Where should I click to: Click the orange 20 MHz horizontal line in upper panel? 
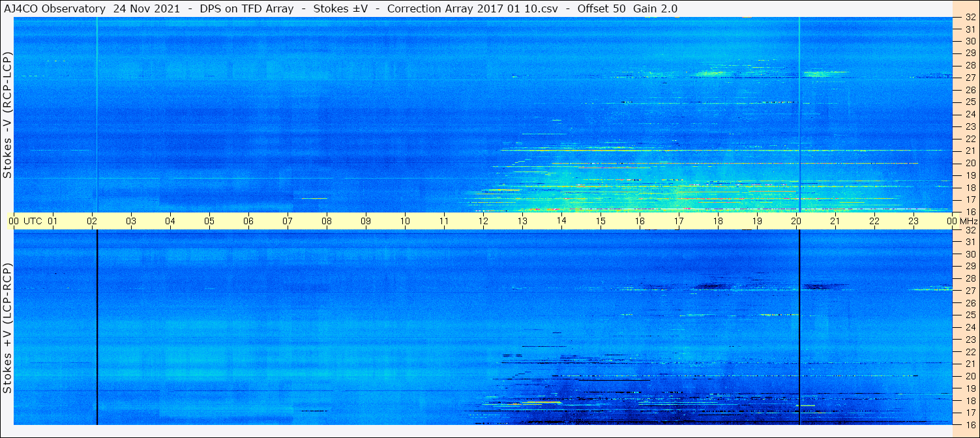tap(735, 163)
